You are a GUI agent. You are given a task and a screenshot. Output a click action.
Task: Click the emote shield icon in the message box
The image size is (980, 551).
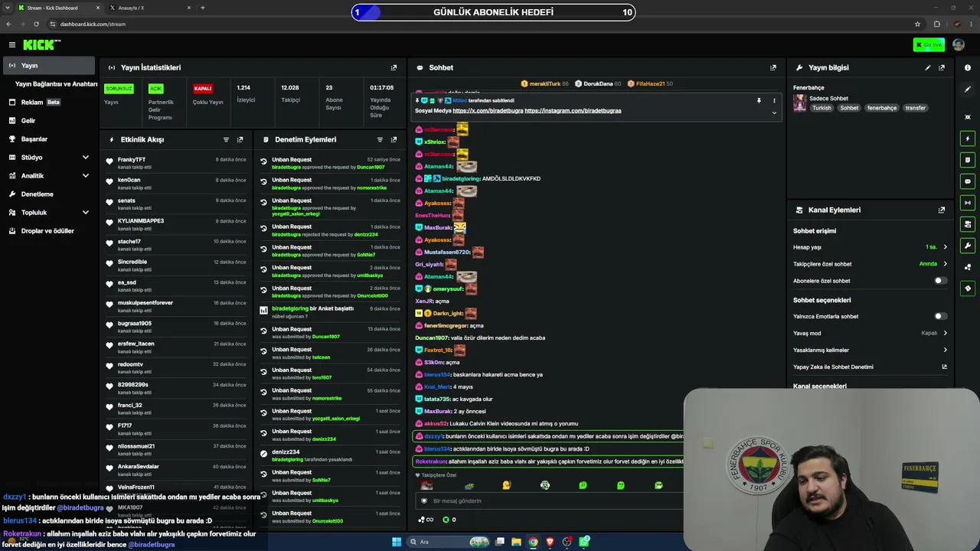tap(424, 500)
